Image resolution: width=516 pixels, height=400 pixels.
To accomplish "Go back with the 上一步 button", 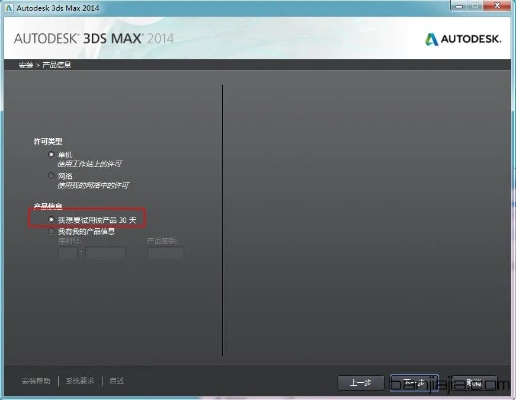I will [361, 383].
